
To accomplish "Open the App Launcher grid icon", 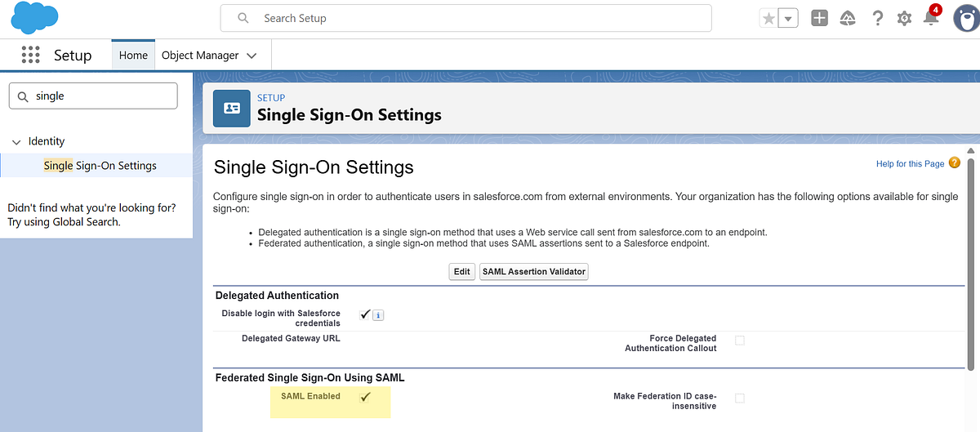I will coord(30,56).
